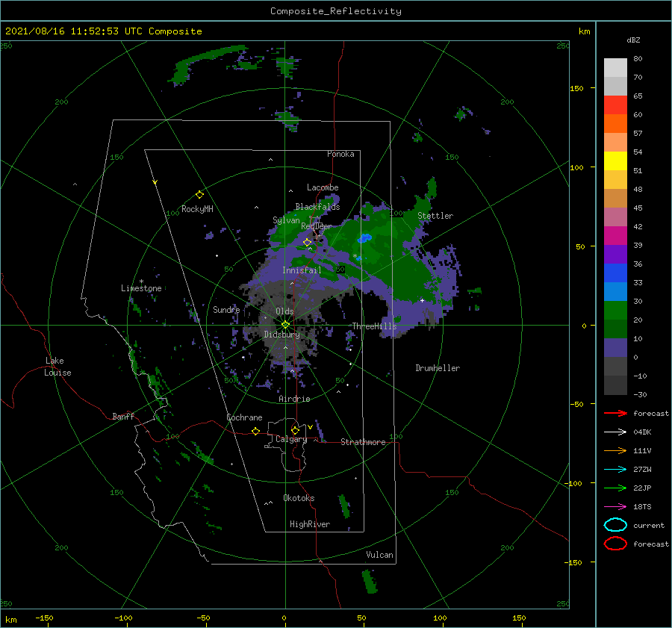Click the blue high-reflectivity cell east of RedDeer

364,238
